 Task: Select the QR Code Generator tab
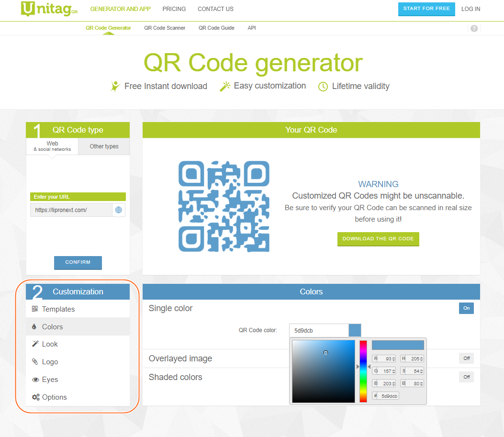(x=108, y=28)
